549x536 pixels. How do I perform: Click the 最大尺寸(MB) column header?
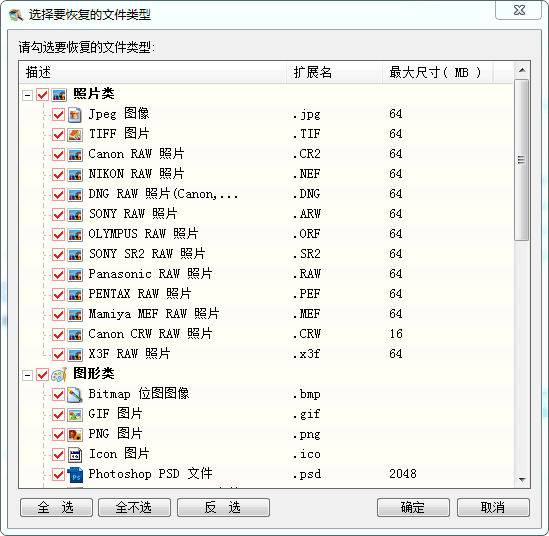pos(438,72)
